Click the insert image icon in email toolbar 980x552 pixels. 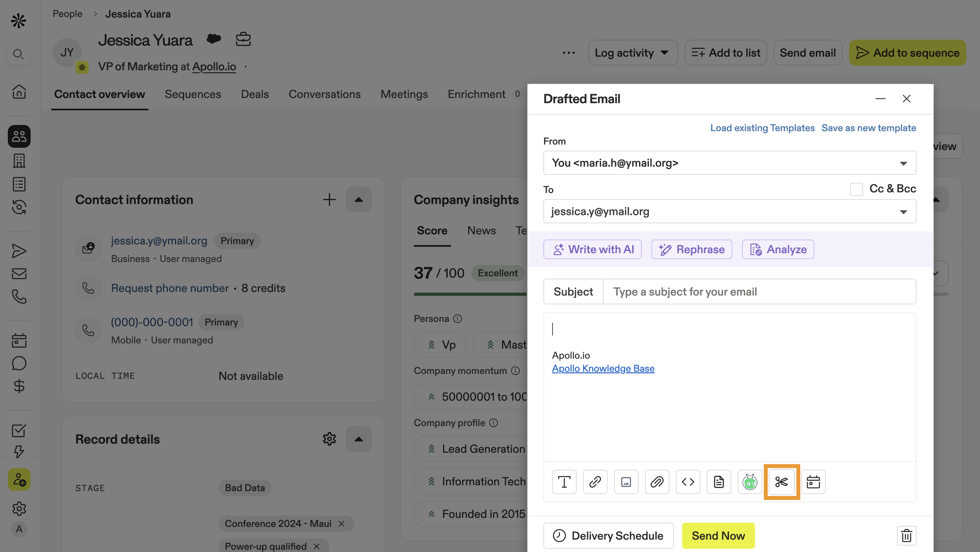click(626, 482)
